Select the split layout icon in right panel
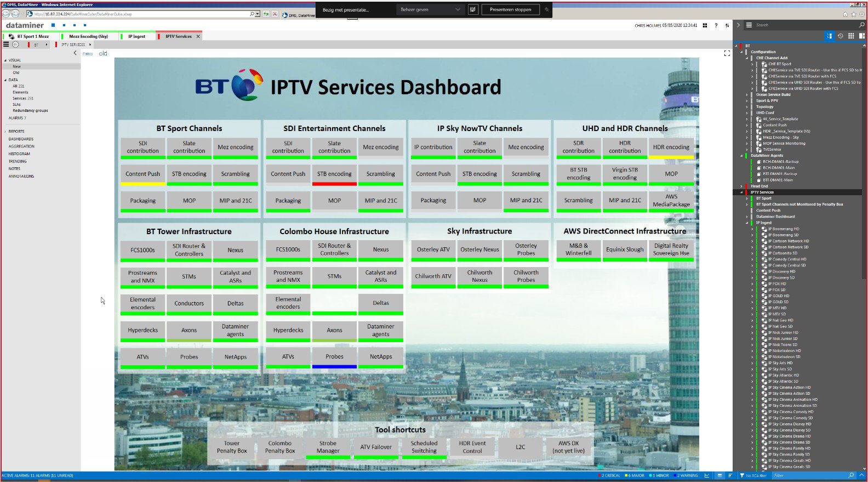The height and width of the screenshot is (482, 868). point(861,36)
